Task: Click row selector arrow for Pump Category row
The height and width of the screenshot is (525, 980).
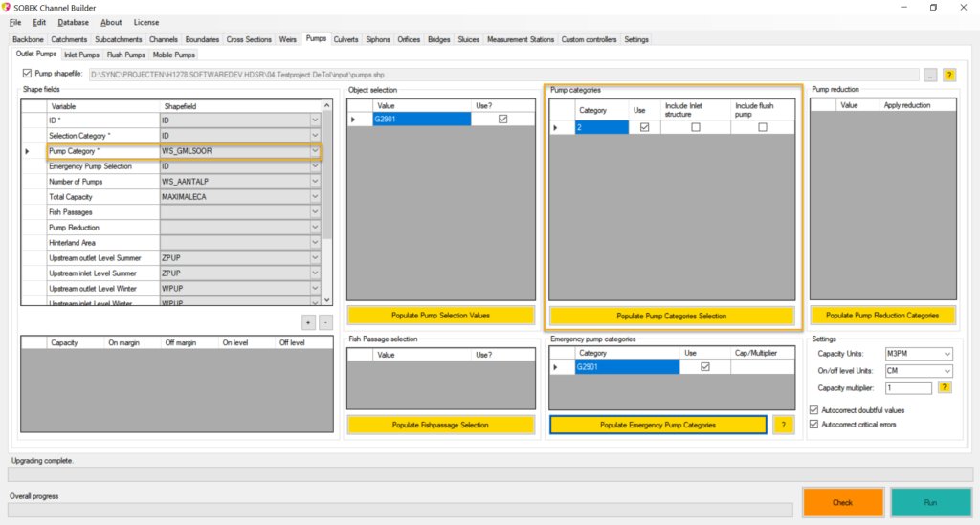Action: click(27, 151)
